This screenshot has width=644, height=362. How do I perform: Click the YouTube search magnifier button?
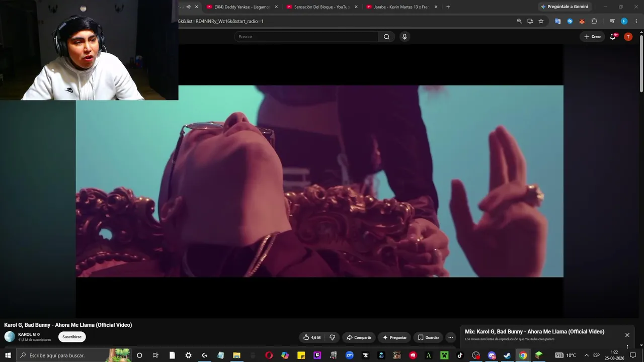pyautogui.click(x=386, y=37)
